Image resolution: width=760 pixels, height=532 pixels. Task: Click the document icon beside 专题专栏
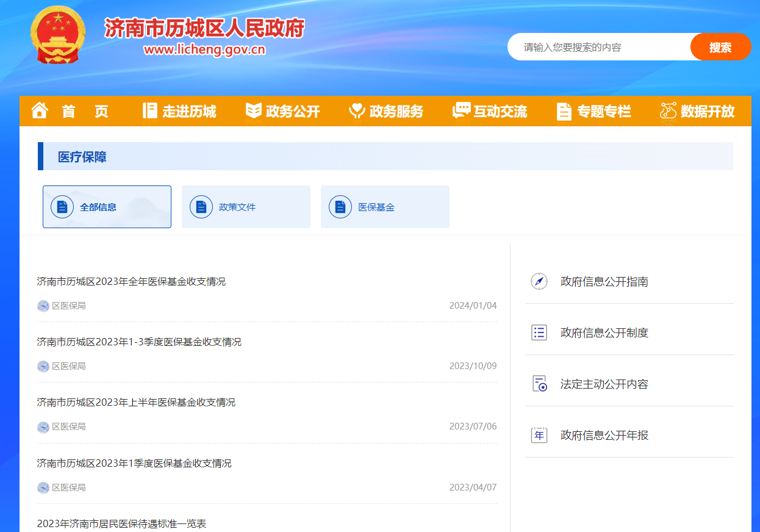(564, 111)
